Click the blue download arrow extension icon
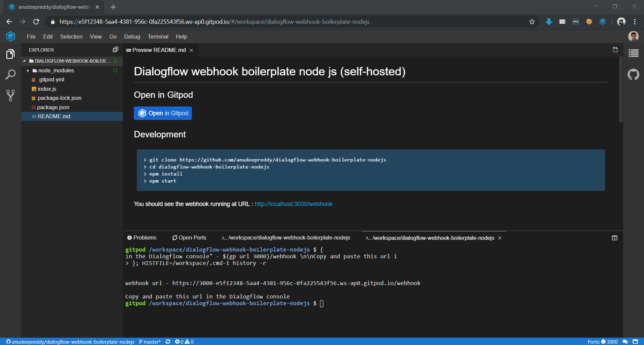The height and width of the screenshot is (345, 644). tap(549, 22)
